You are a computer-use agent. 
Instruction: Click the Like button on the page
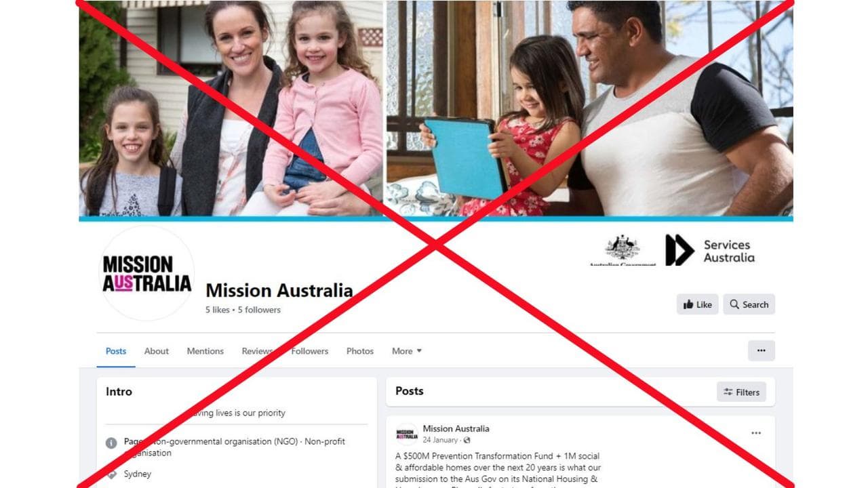click(697, 304)
